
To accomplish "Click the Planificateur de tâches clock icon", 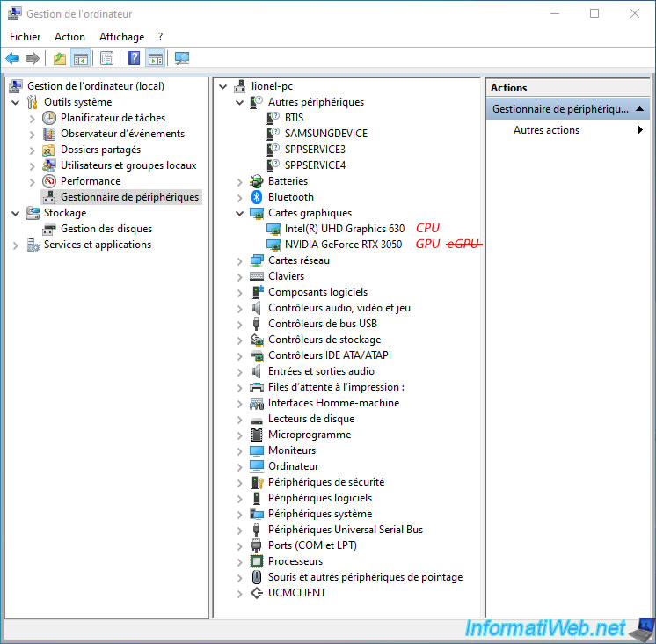I will (x=49, y=118).
